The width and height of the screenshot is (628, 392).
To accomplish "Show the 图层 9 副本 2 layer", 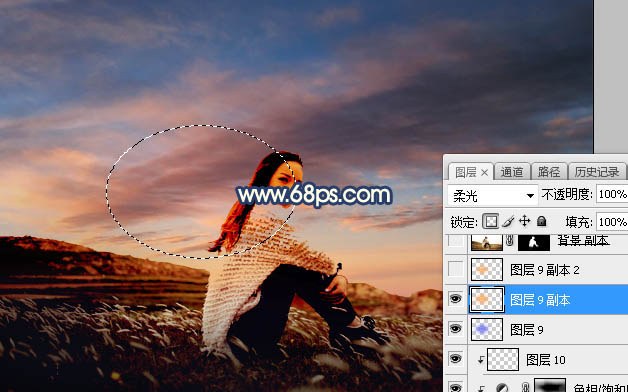I will 455,269.
